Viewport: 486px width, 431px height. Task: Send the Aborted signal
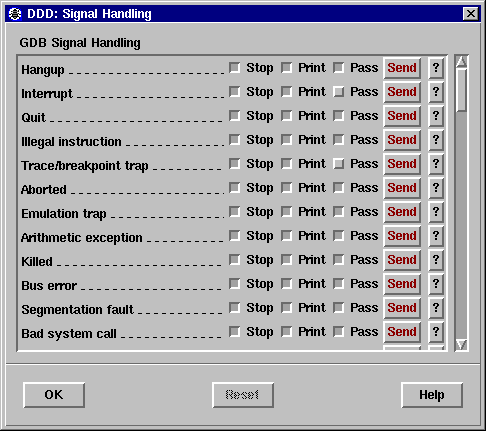[402, 188]
